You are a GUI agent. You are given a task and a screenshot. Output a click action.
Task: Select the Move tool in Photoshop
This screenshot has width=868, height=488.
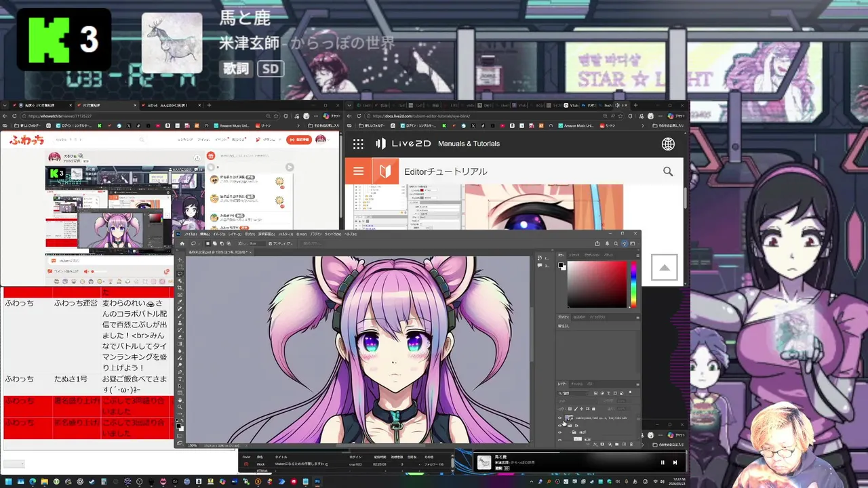pos(180,260)
